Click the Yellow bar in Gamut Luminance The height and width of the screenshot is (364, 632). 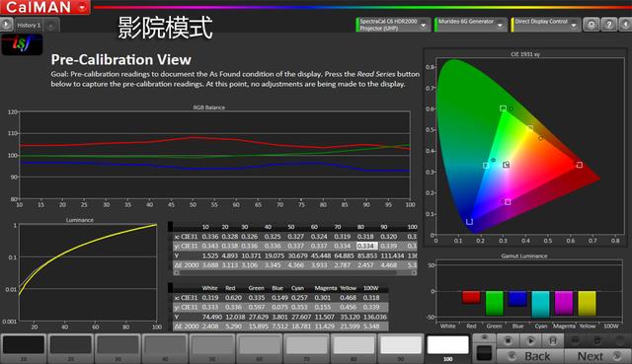[x=587, y=303]
